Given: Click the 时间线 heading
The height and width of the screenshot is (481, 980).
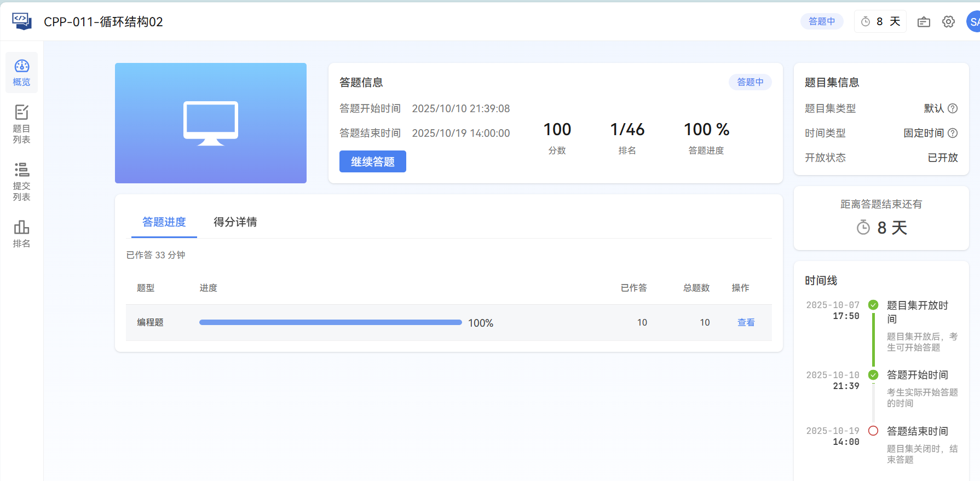Looking at the screenshot, I should [x=821, y=280].
